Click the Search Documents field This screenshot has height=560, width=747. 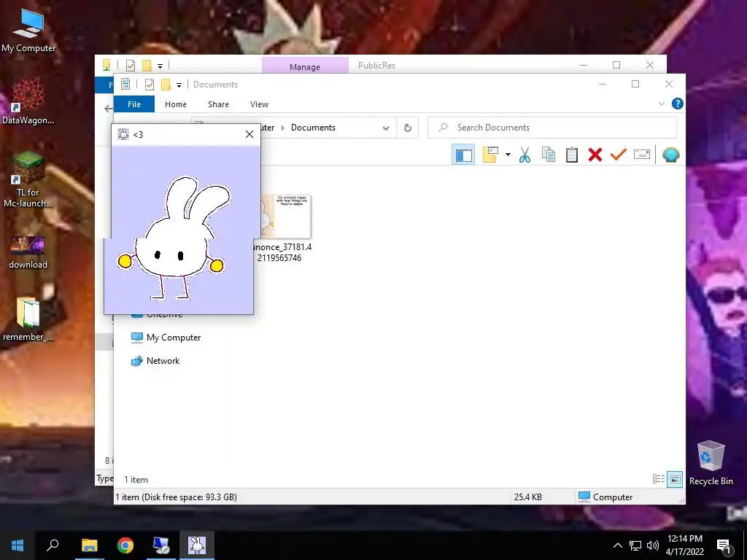(552, 128)
